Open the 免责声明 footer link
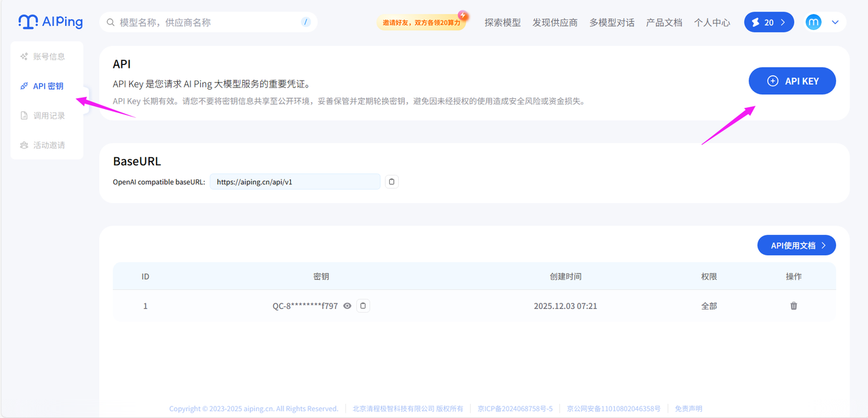The image size is (868, 418). [x=688, y=408]
